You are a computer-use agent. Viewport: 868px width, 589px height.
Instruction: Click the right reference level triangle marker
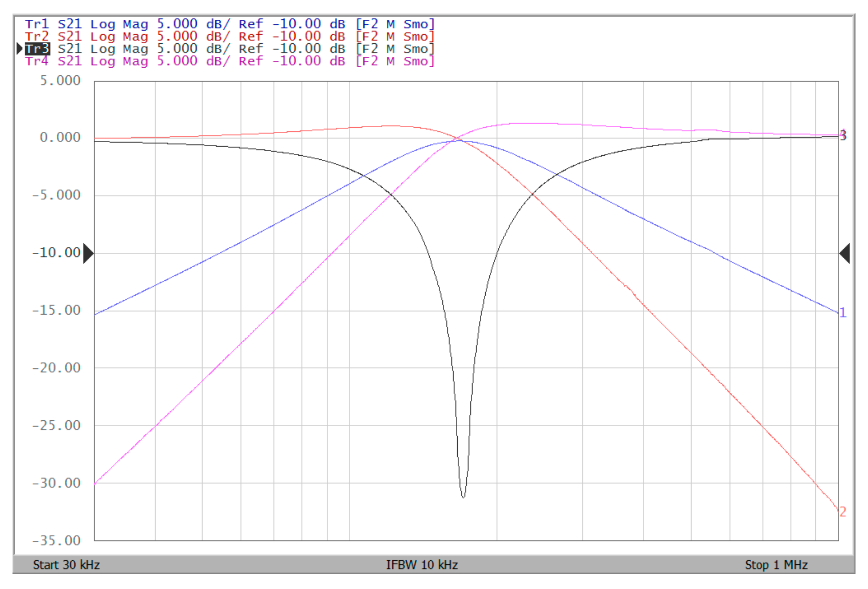point(845,253)
